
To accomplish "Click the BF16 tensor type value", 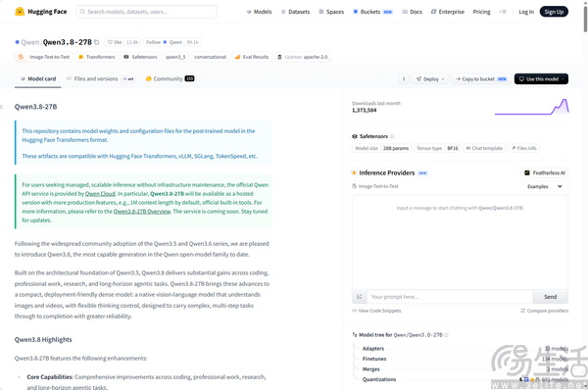I will pyautogui.click(x=453, y=148).
